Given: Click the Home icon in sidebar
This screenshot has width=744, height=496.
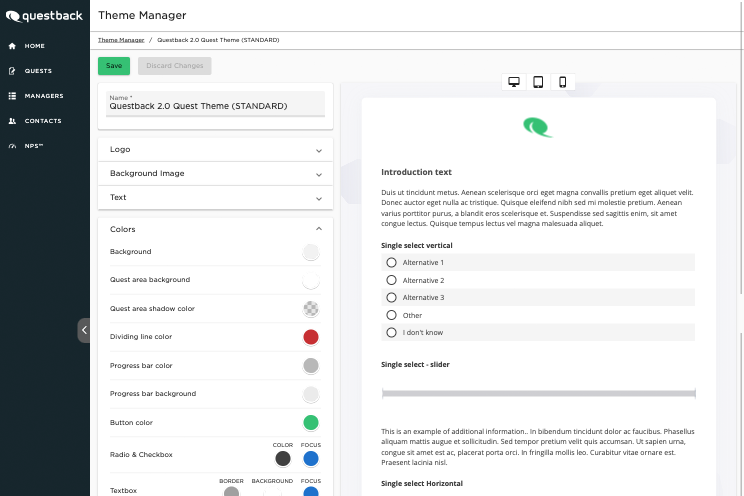Looking at the screenshot, I should (x=12, y=46).
